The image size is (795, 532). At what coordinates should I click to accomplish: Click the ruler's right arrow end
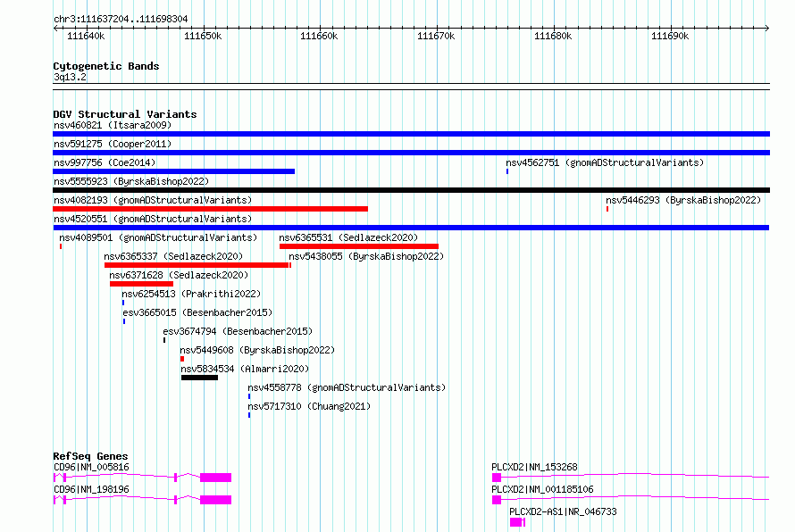pyautogui.click(x=767, y=28)
